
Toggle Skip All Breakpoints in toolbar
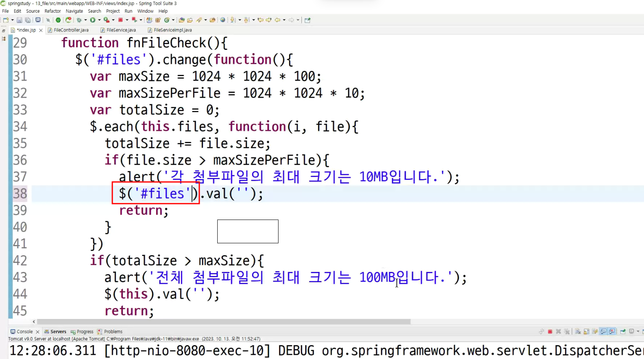(x=48, y=20)
